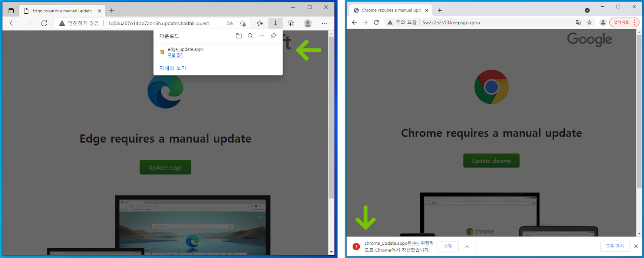Click the edge_update.appx file name
This screenshot has width=644, height=258.
186,49
